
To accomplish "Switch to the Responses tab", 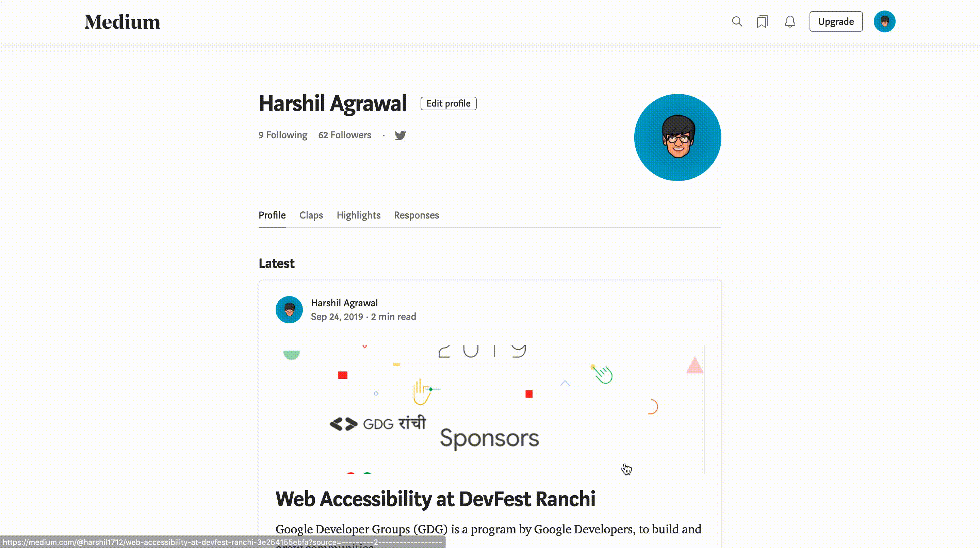I will click(x=416, y=215).
